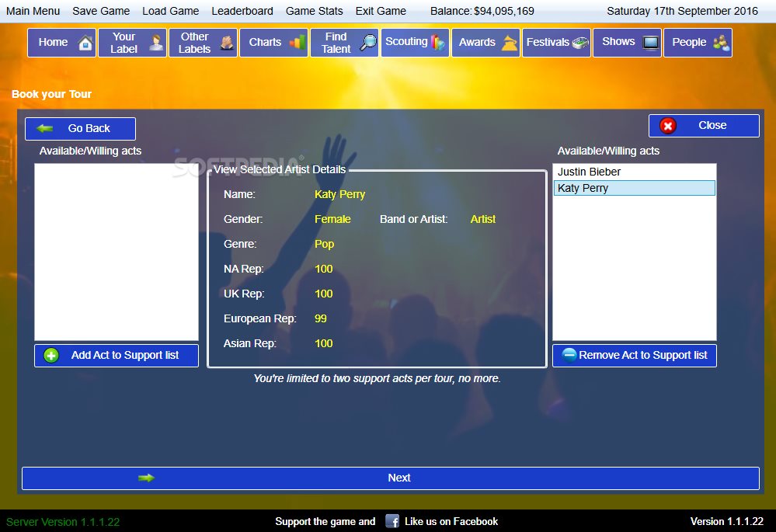Click the European Rep value 99
776x532 pixels.
(321, 318)
